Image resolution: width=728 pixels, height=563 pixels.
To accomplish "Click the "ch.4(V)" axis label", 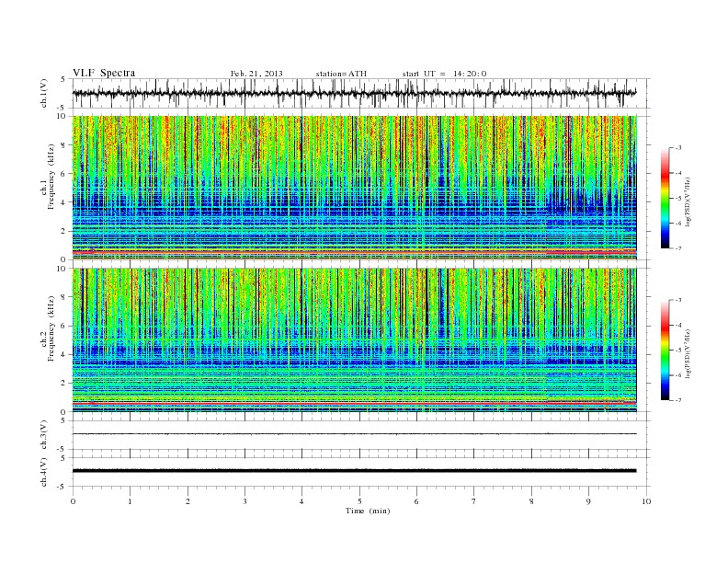I will coord(44,472).
